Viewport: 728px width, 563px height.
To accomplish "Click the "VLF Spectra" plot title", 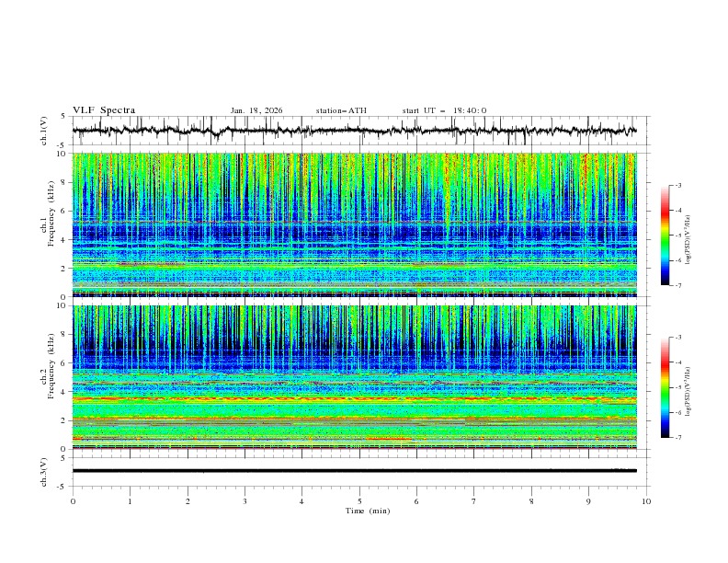I will [x=104, y=110].
